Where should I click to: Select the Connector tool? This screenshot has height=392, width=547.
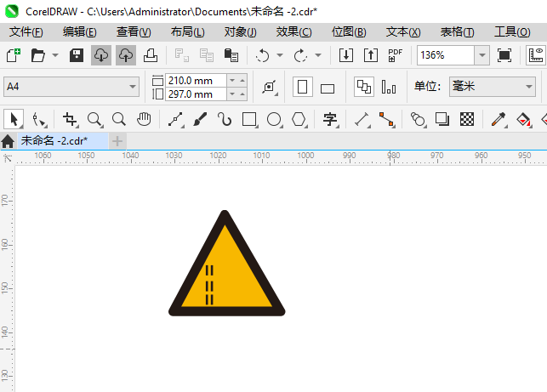(387, 120)
